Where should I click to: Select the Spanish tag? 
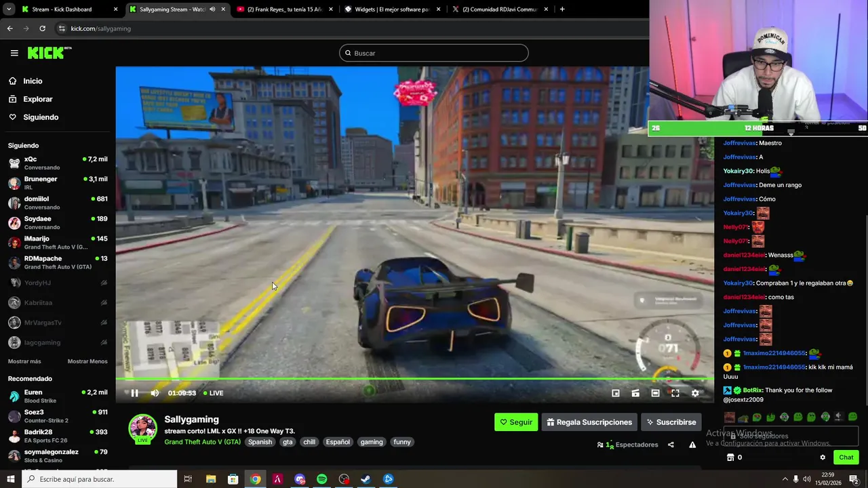pos(260,442)
